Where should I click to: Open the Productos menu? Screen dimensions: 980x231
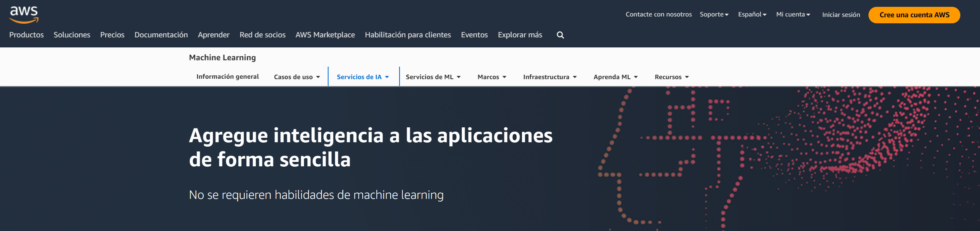[26, 35]
